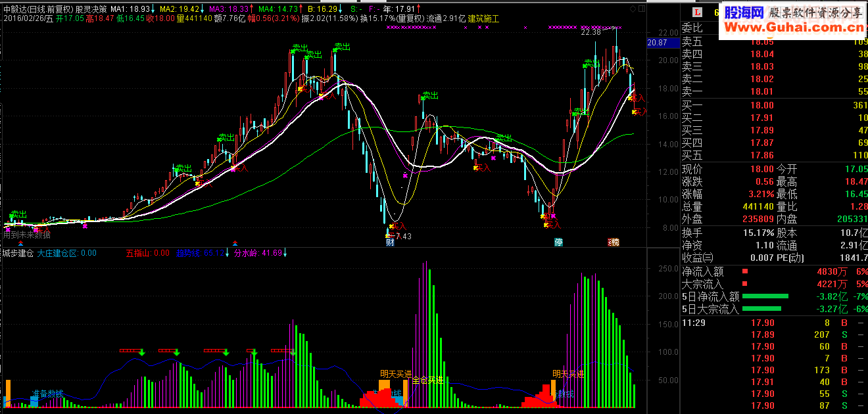Click 股灵决策 indicator name in chart header
The height and width of the screenshot is (414, 868).
pos(91,9)
